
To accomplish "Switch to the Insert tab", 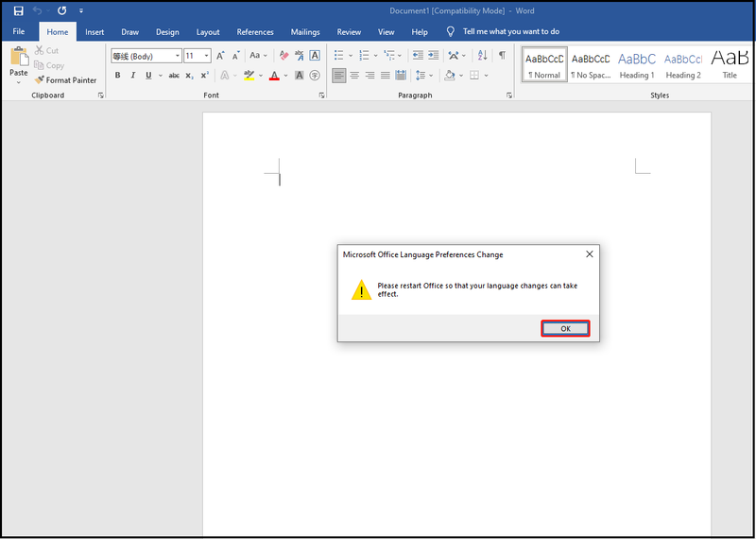I will pyautogui.click(x=94, y=32).
